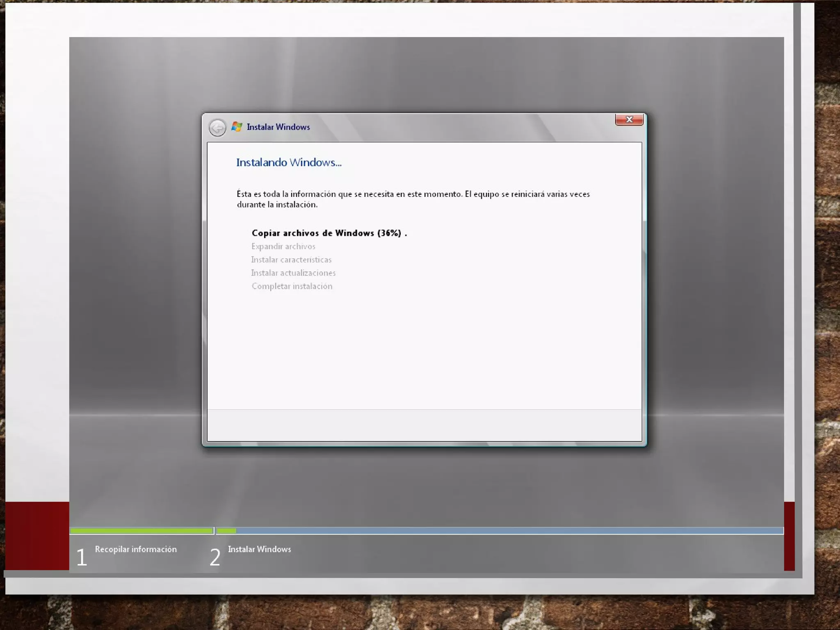Click the back arrow button in installer
This screenshot has height=630, width=840.
coord(217,128)
